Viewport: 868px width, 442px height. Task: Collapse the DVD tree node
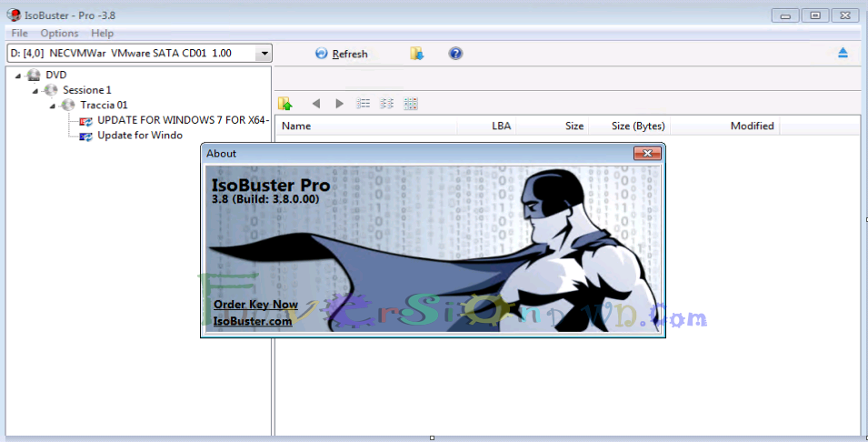[x=17, y=75]
